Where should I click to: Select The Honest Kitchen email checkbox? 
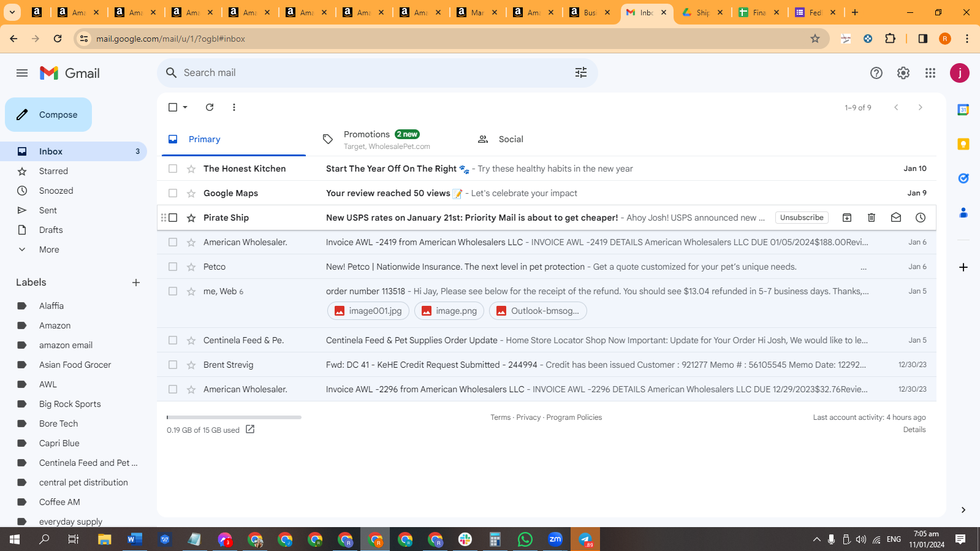pos(173,169)
